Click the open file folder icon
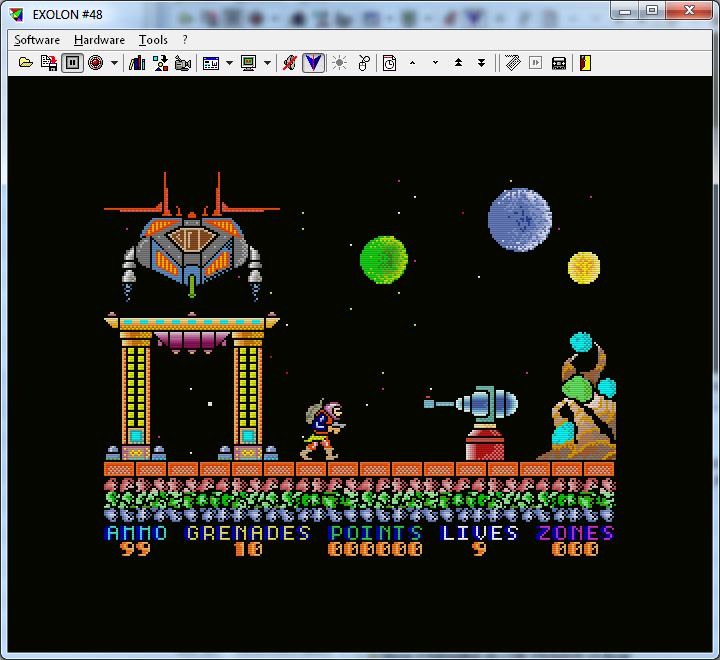 click(x=26, y=63)
